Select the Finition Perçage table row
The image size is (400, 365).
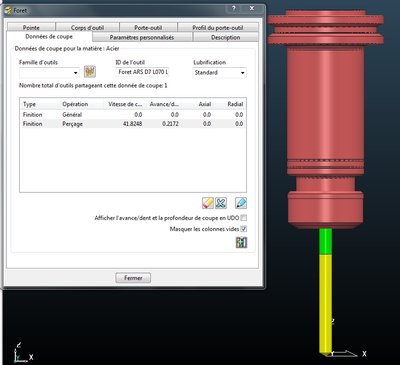[133, 124]
